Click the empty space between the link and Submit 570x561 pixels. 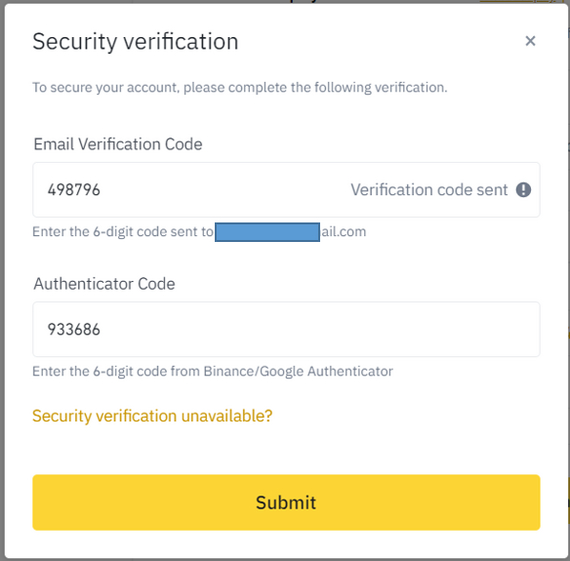(286, 450)
